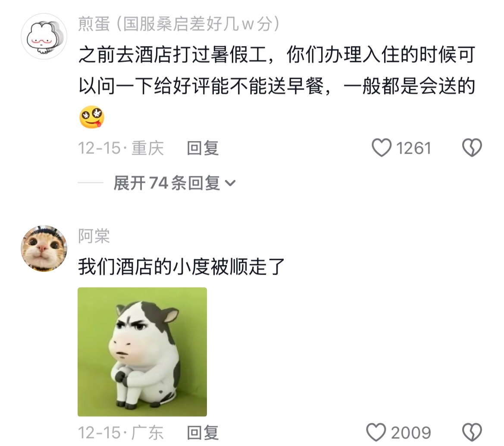The height and width of the screenshot is (446, 504).
Task: Open the angry cow sticker image
Action: (x=142, y=352)
